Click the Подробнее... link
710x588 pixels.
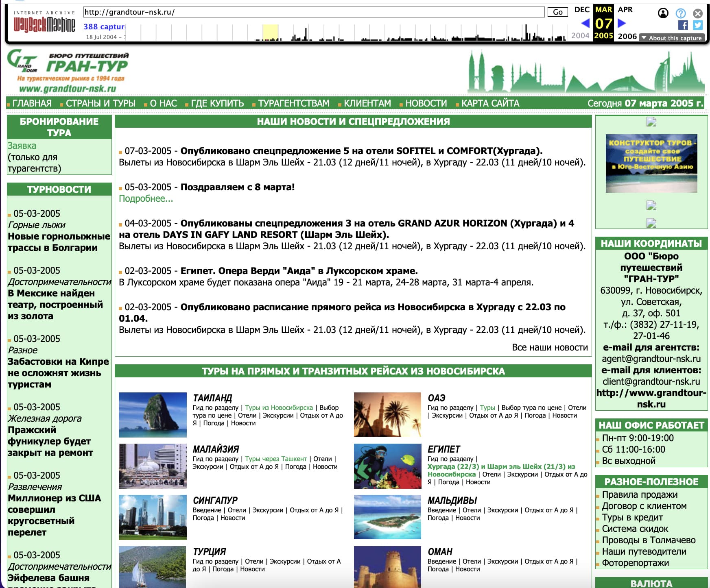[x=146, y=198]
